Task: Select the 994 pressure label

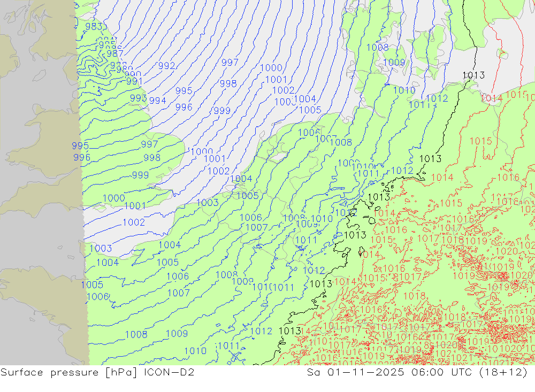Action: click(158, 101)
